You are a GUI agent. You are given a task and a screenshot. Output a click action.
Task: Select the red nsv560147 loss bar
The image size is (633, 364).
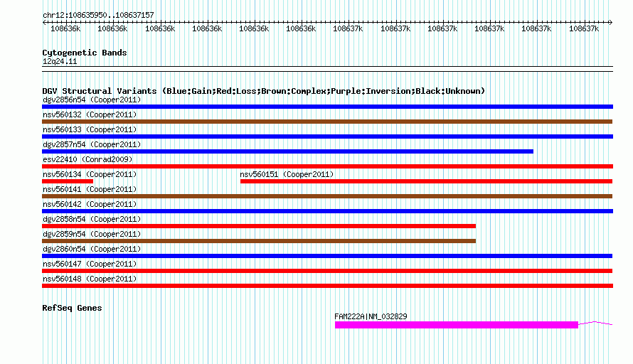pyautogui.click(x=327, y=271)
